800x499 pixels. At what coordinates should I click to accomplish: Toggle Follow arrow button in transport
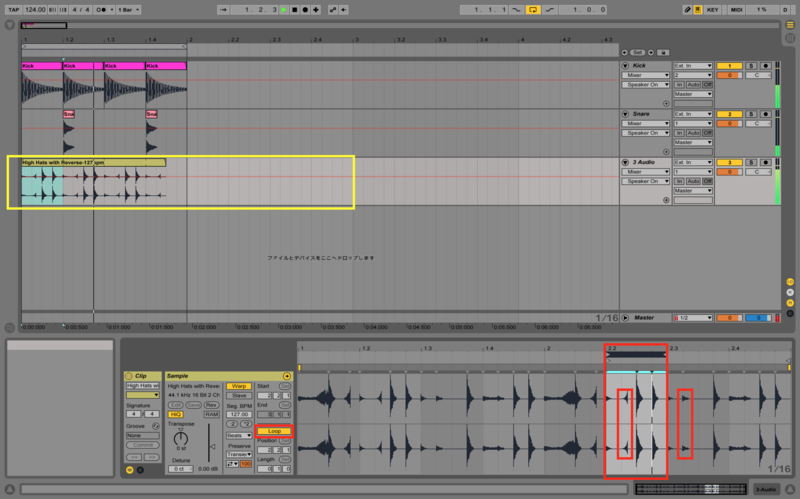223,10
